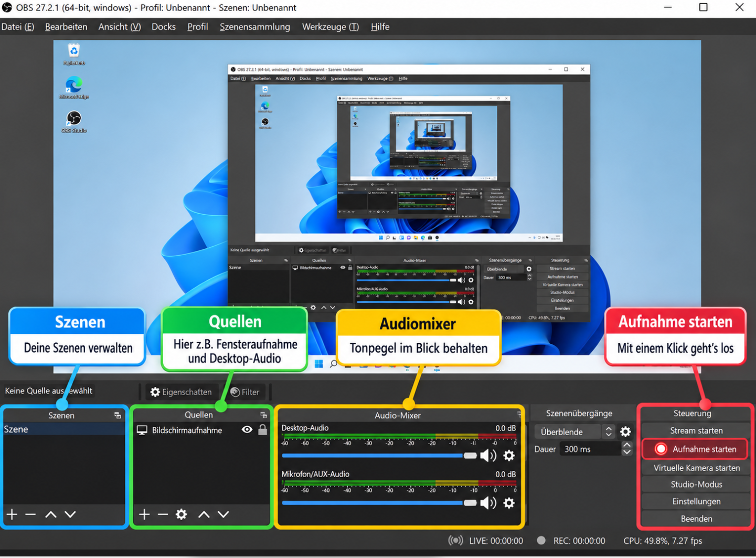Open the Profil menu

pyautogui.click(x=198, y=27)
